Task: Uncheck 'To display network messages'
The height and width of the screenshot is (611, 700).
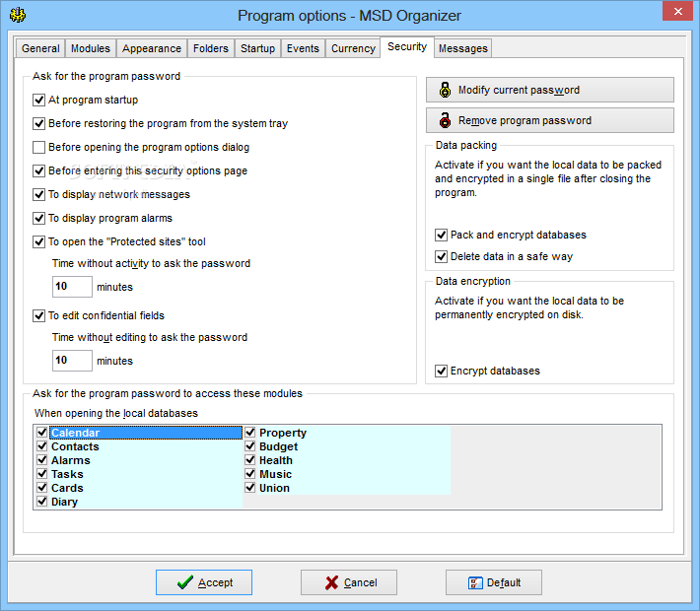Action: (x=38, y=194)
